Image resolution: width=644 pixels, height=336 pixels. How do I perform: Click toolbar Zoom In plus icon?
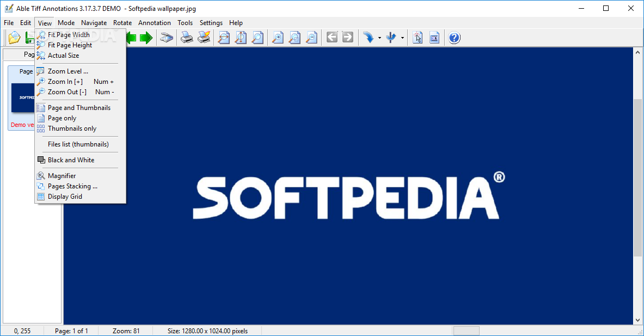pyautogui.click(x=278, y=38)
